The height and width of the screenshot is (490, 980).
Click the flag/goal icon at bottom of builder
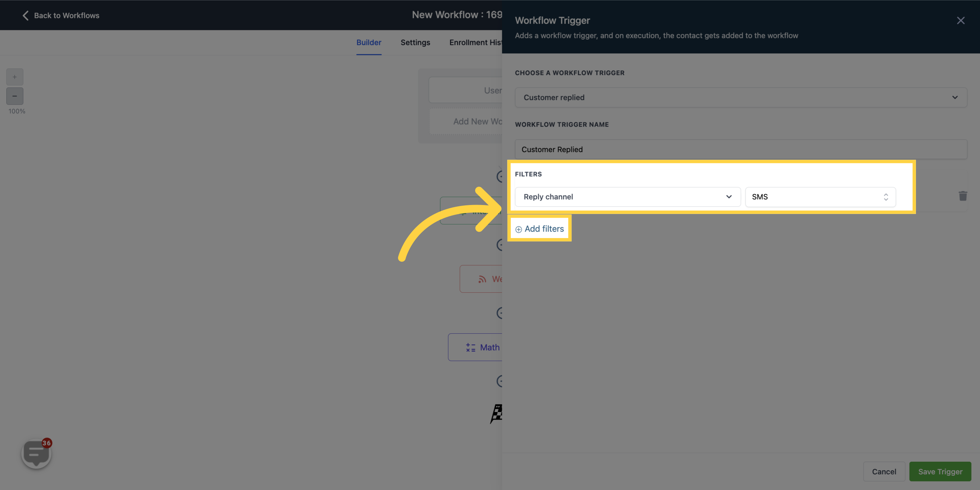[498, 413]
